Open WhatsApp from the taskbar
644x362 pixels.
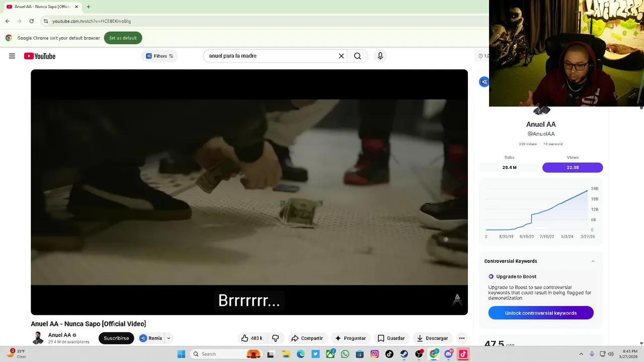coord(345,354)
